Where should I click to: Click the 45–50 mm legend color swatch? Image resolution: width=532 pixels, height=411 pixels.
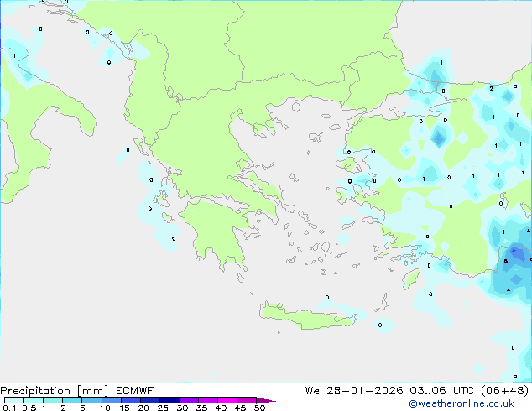point(247,400)
